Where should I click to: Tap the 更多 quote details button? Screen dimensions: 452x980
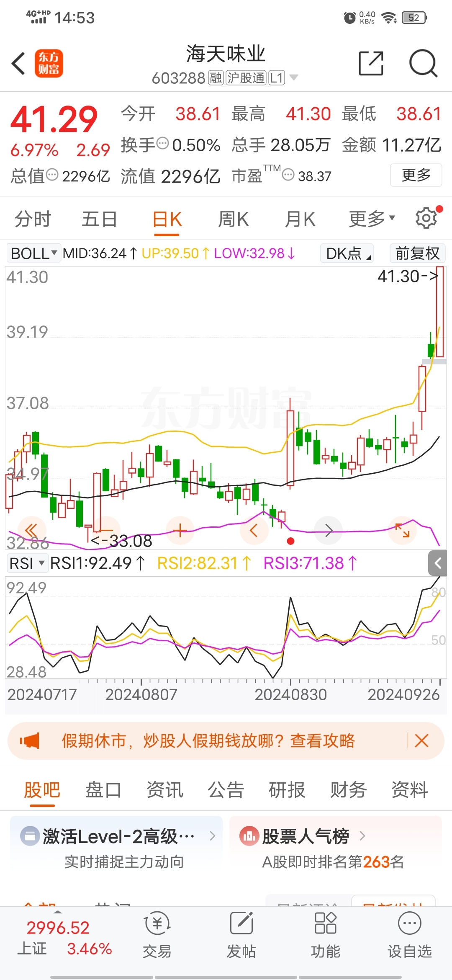[416, 175]
